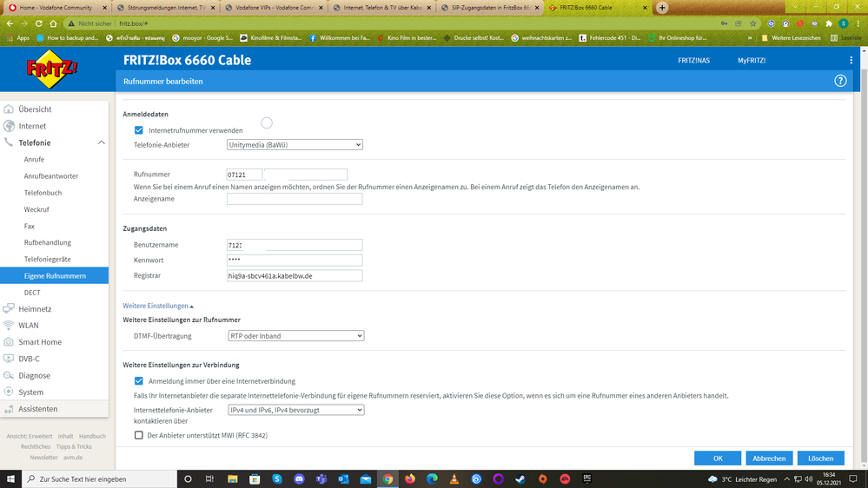The image size is (868, 488).
Task: Select Telefoniegeräte in sidebar
Action: pos(47,259)
